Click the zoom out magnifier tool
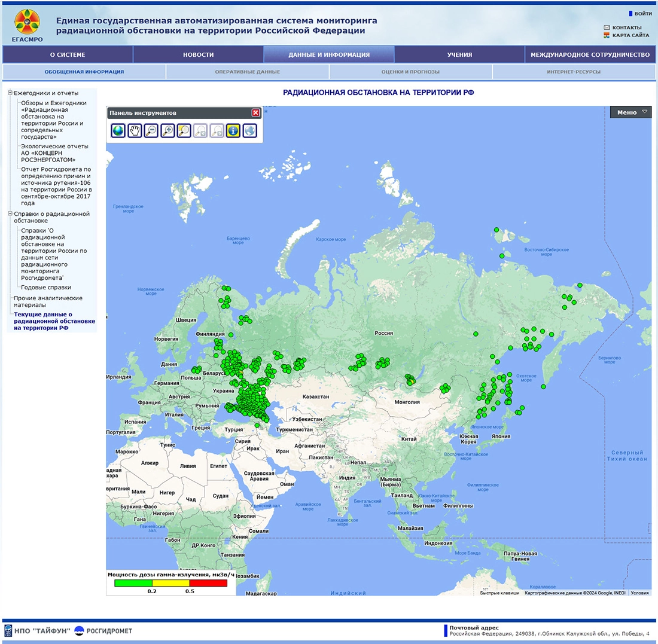Viewport: 658px width, 644px height. 151,130
